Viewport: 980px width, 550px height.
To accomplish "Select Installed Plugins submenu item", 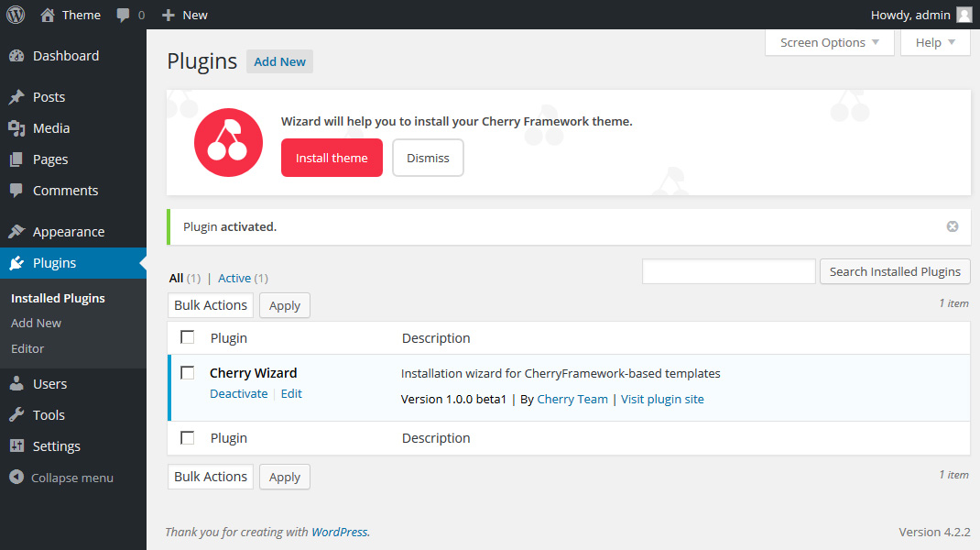I will click(58, 299).
